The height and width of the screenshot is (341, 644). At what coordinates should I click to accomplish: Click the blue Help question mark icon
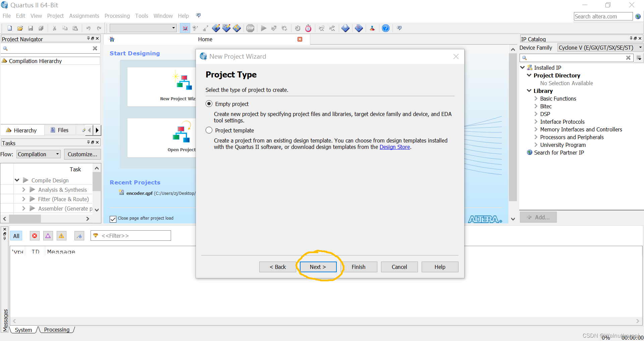[386, 28]
